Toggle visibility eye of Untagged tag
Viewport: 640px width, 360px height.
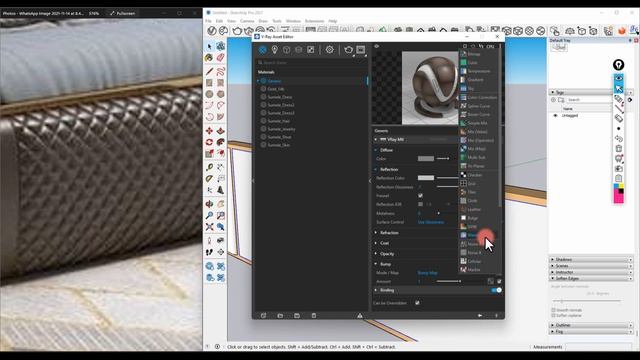pyautogui.click(x=555, y=116)
